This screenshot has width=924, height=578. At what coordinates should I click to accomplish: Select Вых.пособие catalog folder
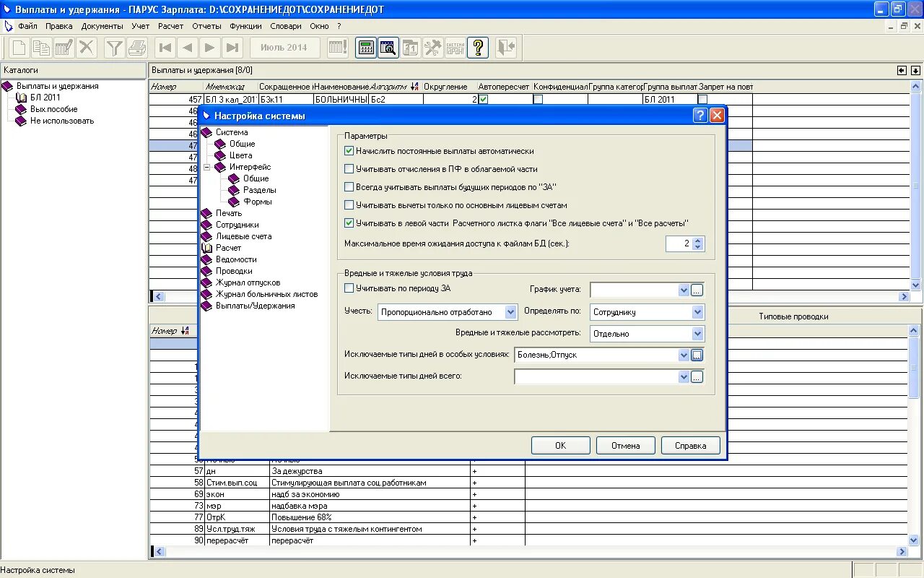click(x=53, y=109)
